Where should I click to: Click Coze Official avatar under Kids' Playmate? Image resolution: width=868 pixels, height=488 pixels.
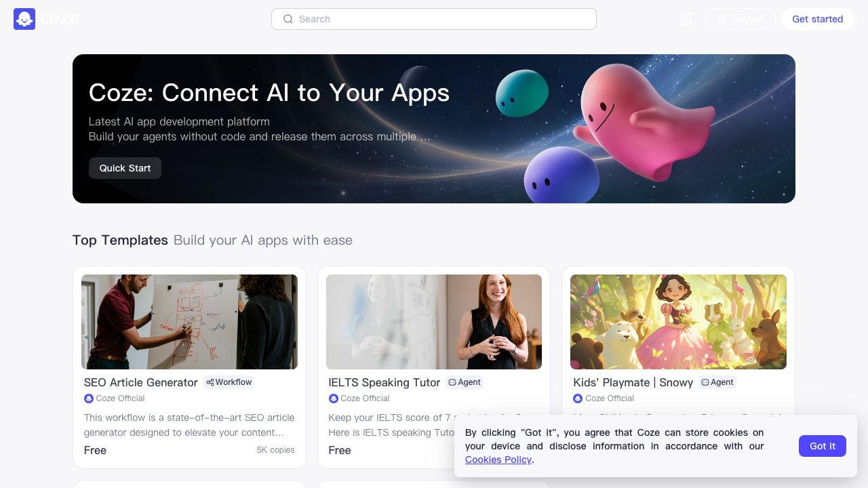(578, 399)
